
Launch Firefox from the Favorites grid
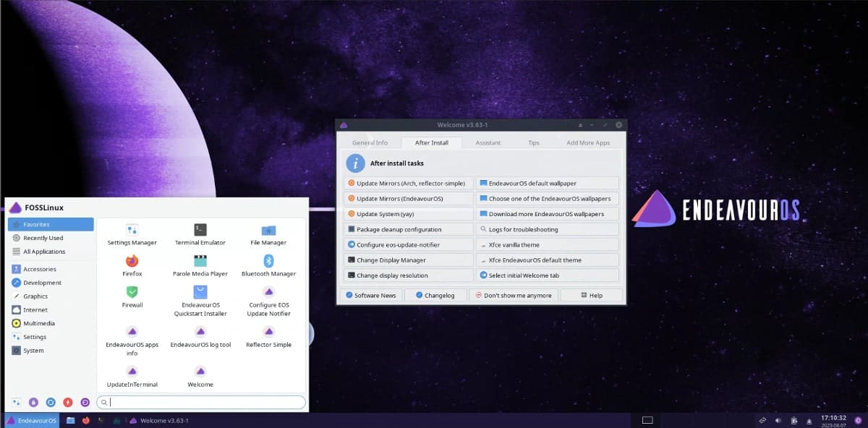coord(132,266)
